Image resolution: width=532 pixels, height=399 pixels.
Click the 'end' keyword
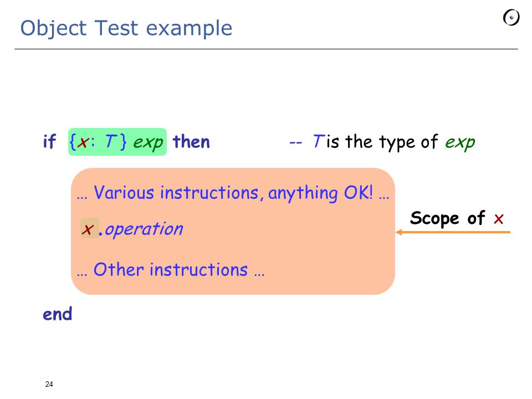point(57,314)
